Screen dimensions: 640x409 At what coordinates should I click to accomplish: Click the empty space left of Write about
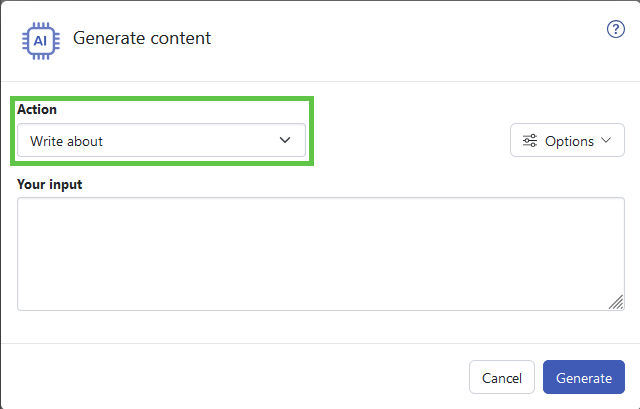pyautogui.click(x=23, y=141)
